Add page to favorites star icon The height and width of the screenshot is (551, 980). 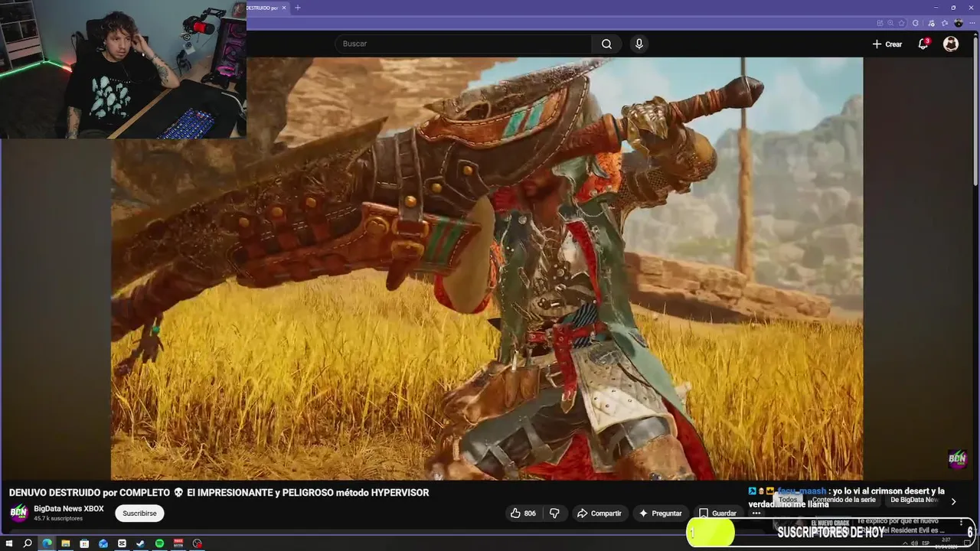point(901,23)
